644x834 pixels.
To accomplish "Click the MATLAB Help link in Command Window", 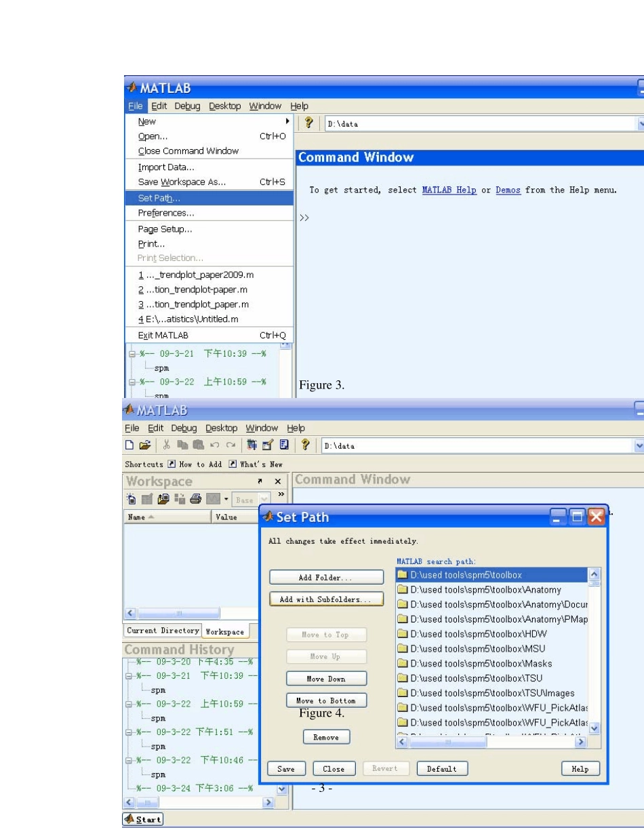I will 449,191.
